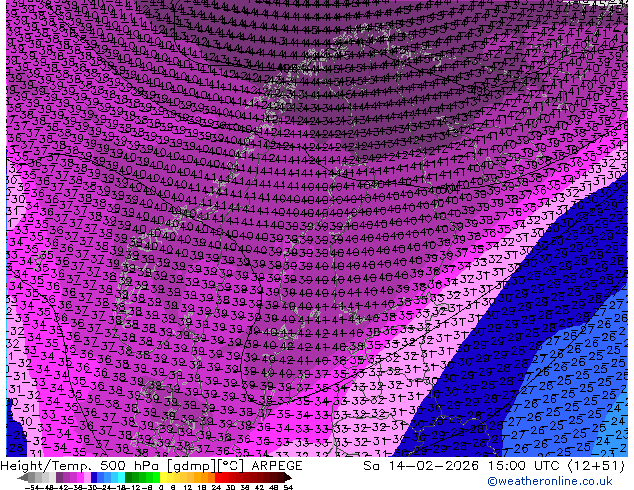This screenshot has height=490, width=634.
Task: Pick the dark navy blue swatch in the legend
Action: [94, 478]
